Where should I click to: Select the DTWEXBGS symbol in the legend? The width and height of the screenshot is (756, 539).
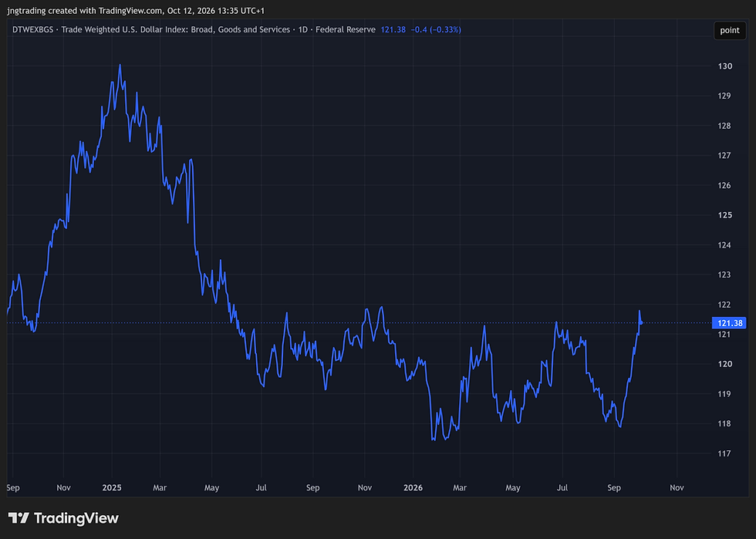pyautogui.click(x=32, y=29)
